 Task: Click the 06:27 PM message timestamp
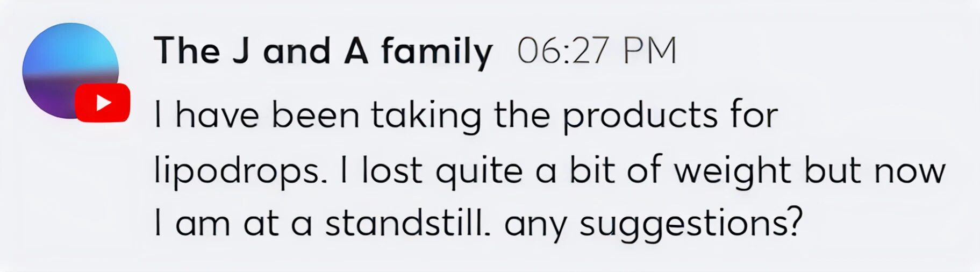pyautogui.click(x=596, y=52)
